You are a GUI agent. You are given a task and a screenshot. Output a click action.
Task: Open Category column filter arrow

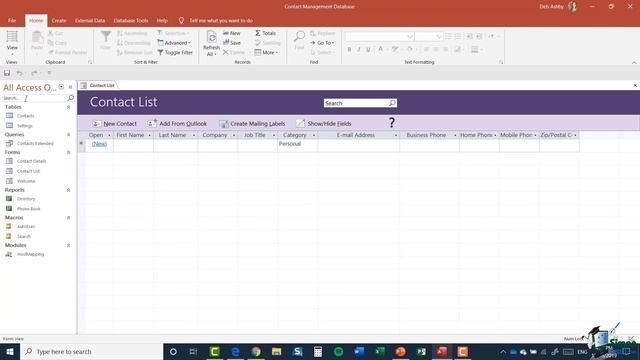coord(314,135)
